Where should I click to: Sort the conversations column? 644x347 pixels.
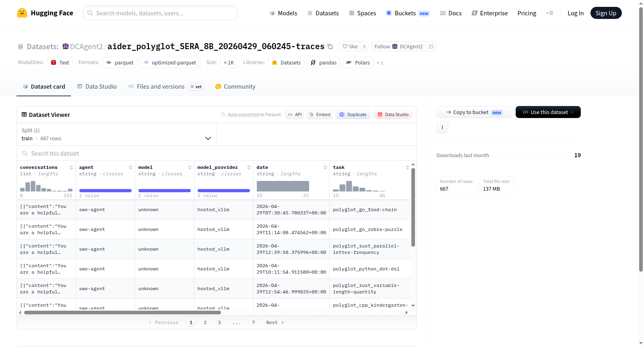71,167
